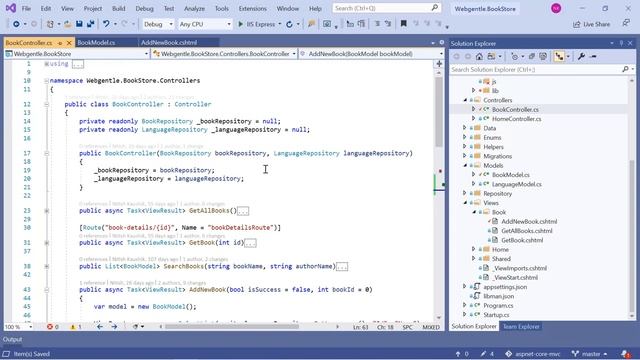Screen dimensions: 640x360
Task: Click the error count icon in editor footer
Action: click(50, 327)
